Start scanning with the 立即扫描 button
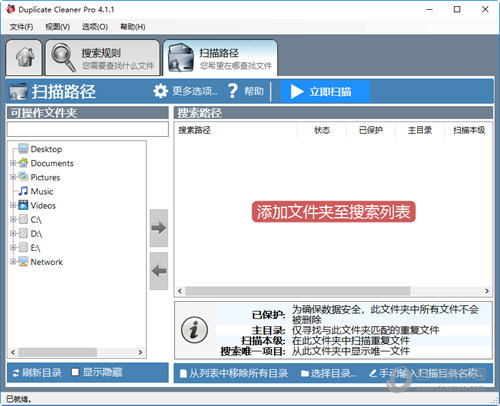Screen dimensions: 500x406 325,91
